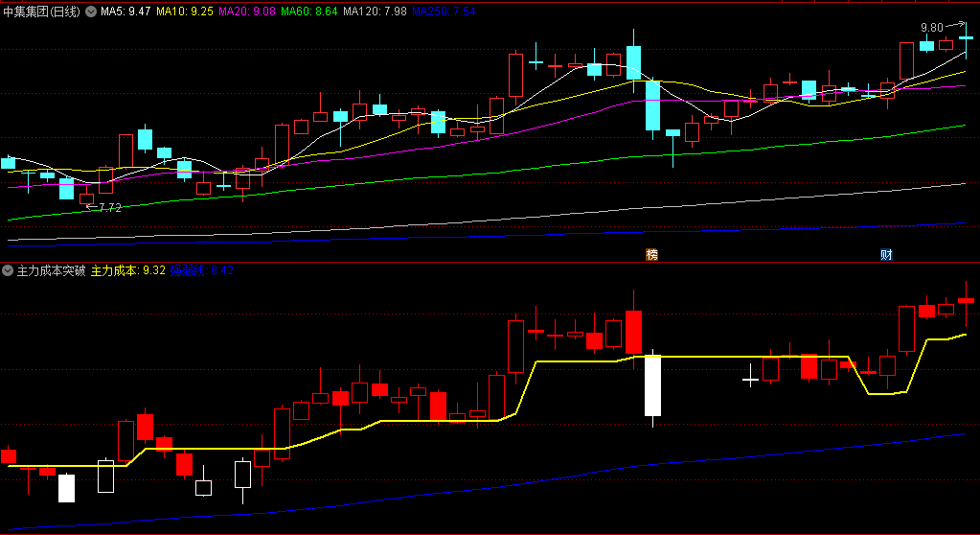Click the 财 marker icon
Image resolution: width=980 pixels, height=535 pixels.
pyautogui.click(x=886, y=255)
